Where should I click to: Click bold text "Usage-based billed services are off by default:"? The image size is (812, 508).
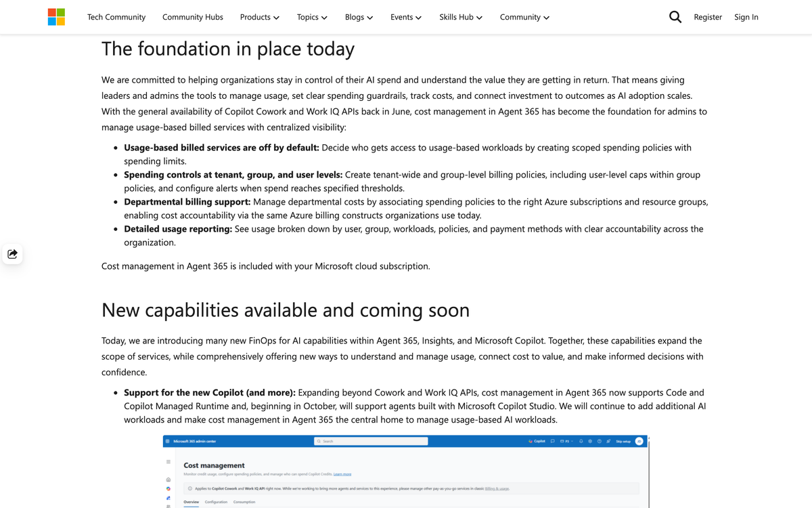[221, 147]
